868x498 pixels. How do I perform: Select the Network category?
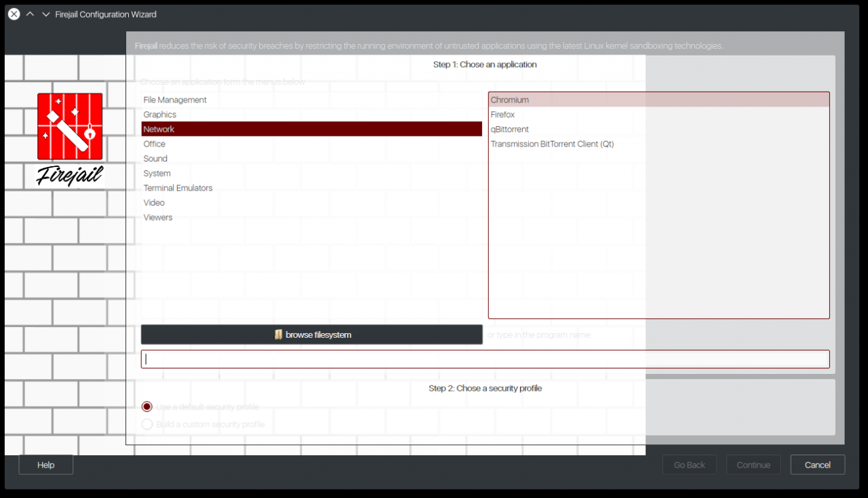pyautogui.click(x=311, y=129)
